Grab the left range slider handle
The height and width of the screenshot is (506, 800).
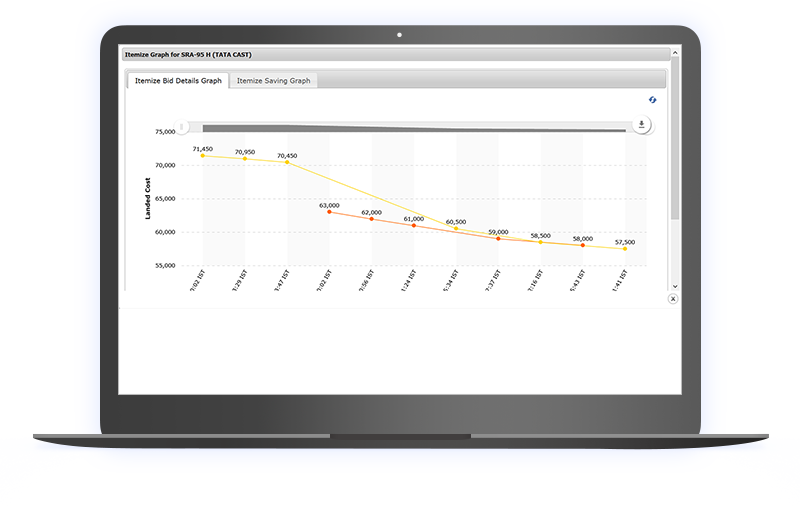click(182, 126)
